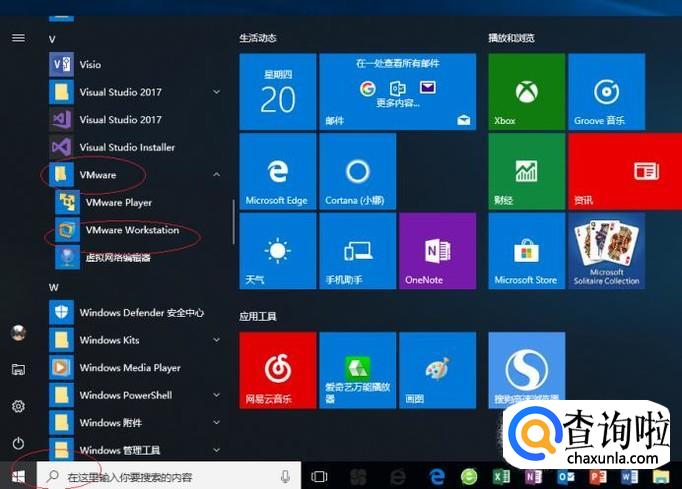Open the Sogou browser tile
The image size is (682, 489).
click(526, 370)
